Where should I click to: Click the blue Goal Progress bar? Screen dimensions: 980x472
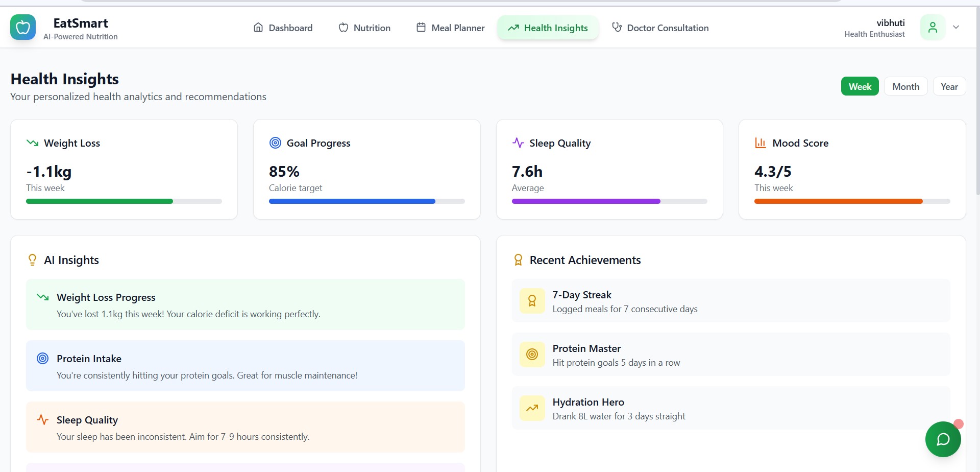367,201
